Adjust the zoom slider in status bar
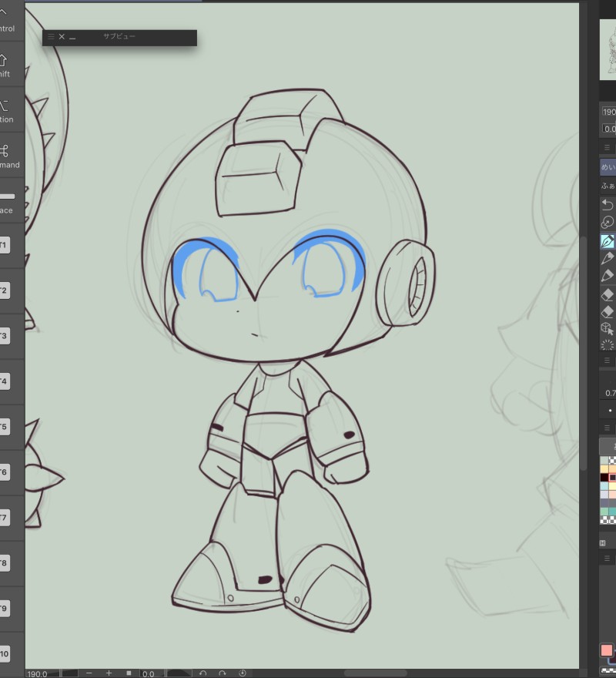This screenshot has height=678, width=616. pos(70,673)
